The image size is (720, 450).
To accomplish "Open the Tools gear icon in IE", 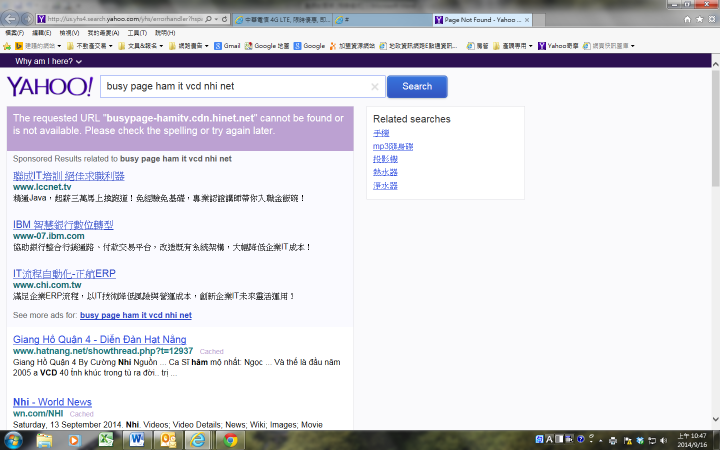I will pos(712,19).
